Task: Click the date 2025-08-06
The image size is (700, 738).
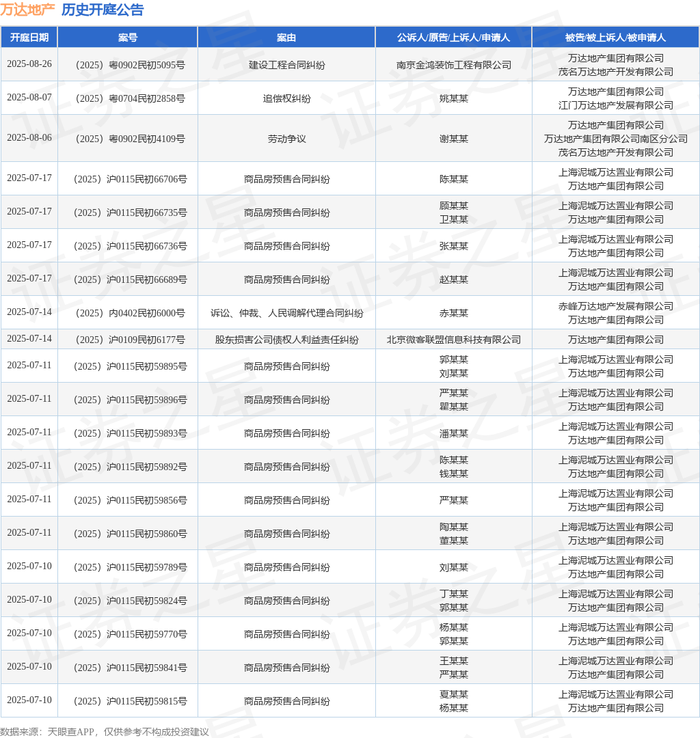Action: tap(29, 138)
